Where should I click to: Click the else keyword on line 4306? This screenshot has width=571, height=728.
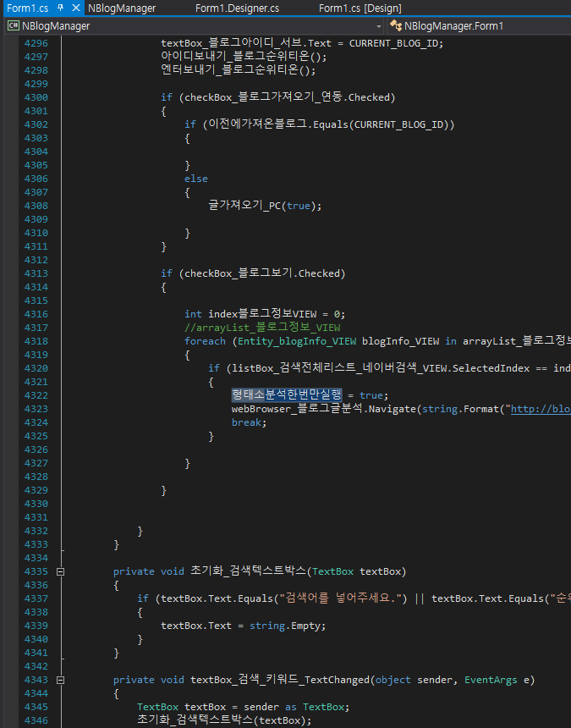pyautogui.click(x=196, y=179)
